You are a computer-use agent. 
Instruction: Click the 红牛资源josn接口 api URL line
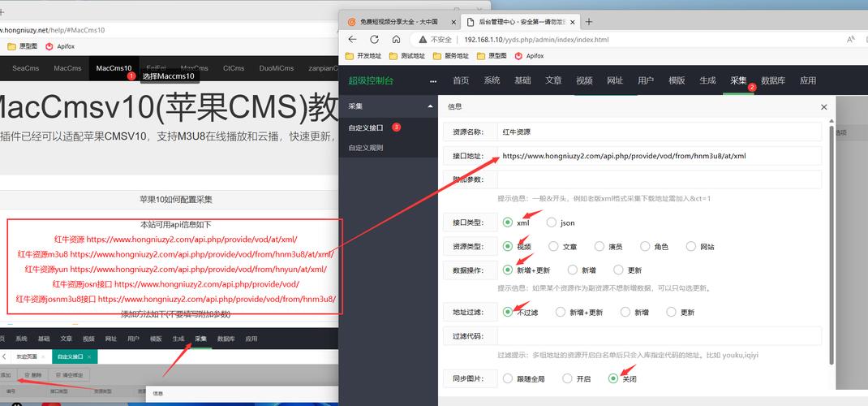175,284
